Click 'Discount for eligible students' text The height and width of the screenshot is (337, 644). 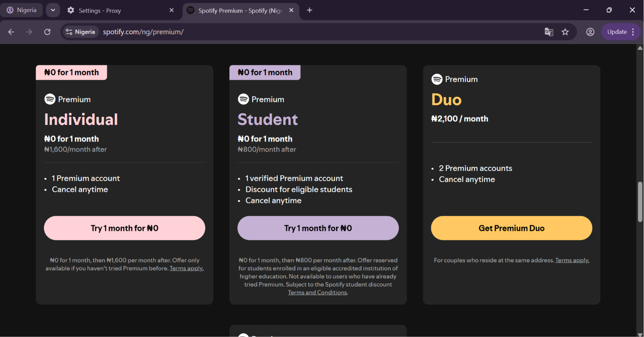coord(299,189)
